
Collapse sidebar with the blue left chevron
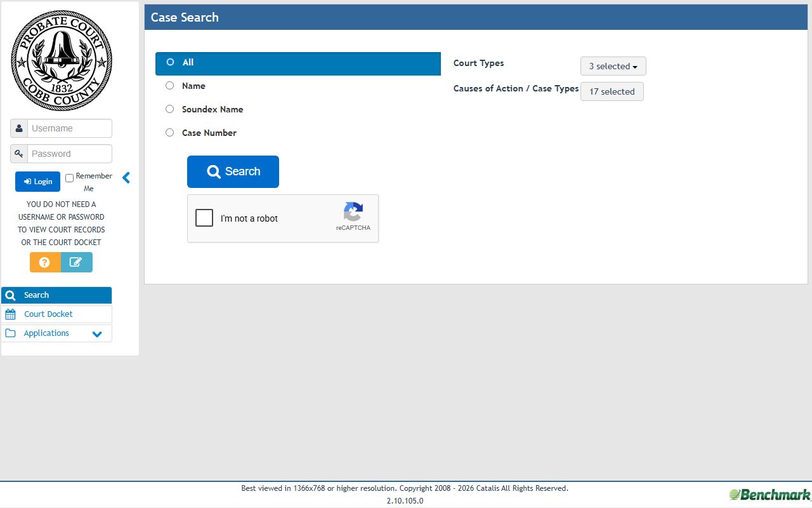click(126, 178)
